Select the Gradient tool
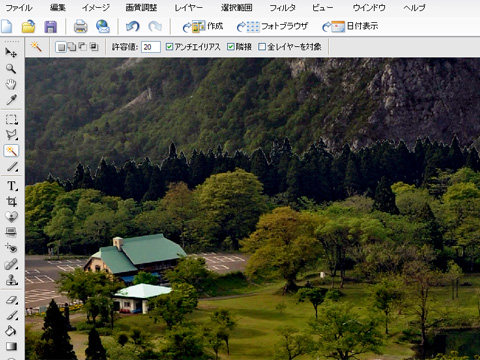This screenshot has width=480, height=360. [x=11, y=347]
